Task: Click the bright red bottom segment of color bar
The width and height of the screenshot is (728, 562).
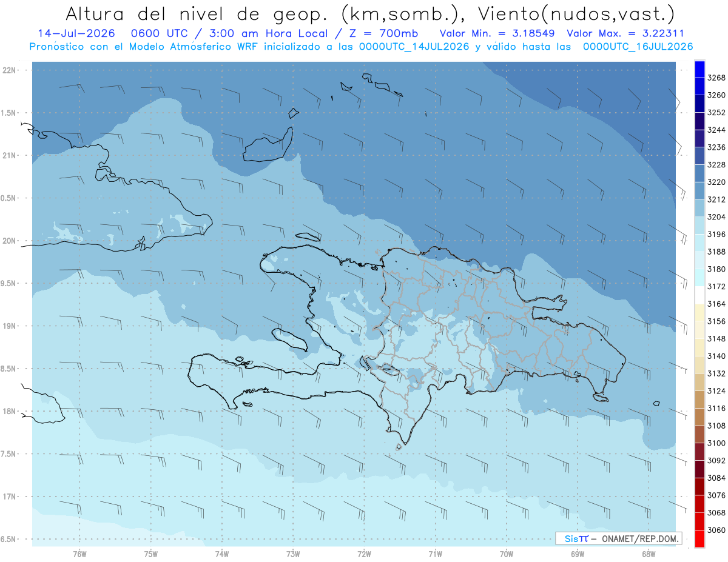Action: (x=699, y=538)
